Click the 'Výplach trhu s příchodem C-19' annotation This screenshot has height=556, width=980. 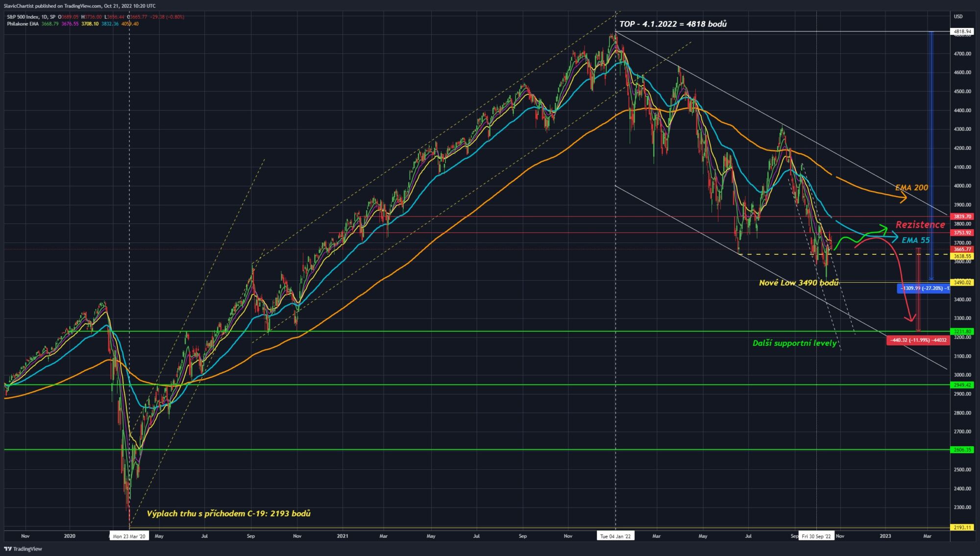(x=229, y=513)
